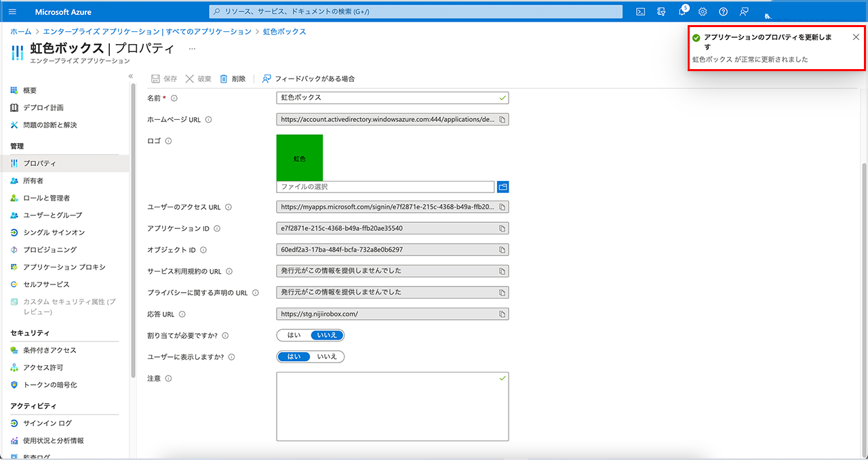This screenshot has width=868, height=460.
Task: Open the ellipsis more options next to title
Action: [x=192, y=49]
